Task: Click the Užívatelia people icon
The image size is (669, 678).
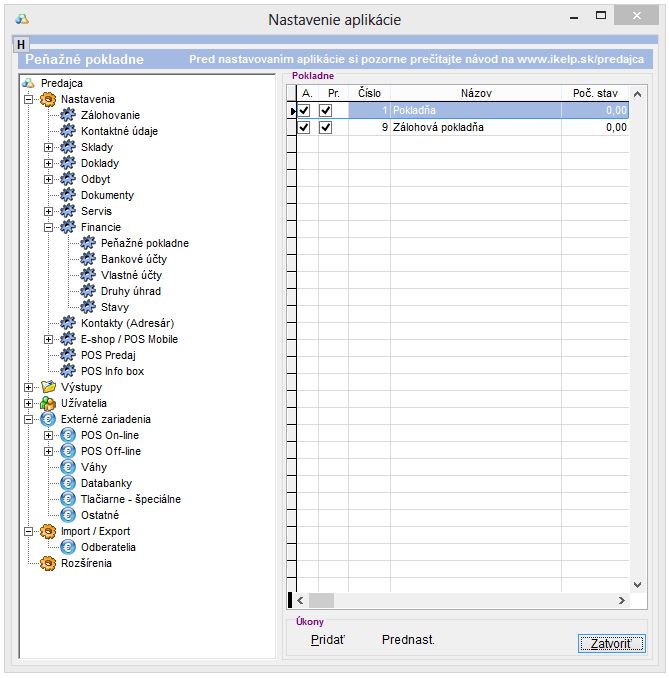Action: (x=48, y=403)
